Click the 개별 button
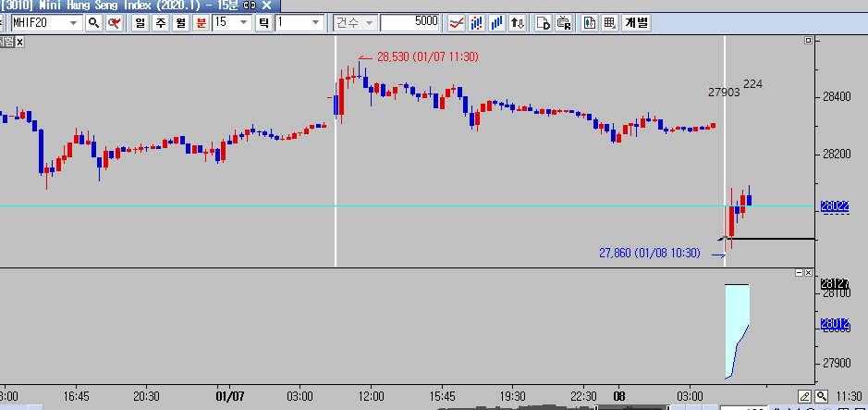The width and height of the screenshot is (868, 410). point(637,21)
